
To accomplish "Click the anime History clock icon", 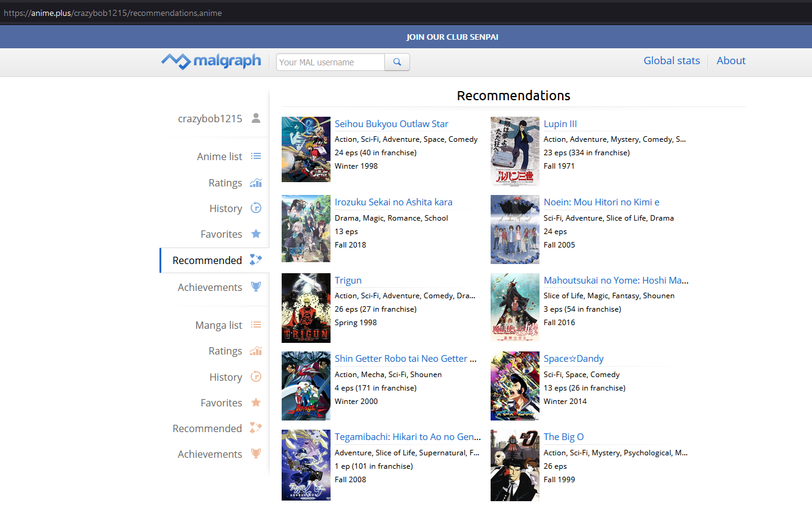I will click(x=256, y=208).
